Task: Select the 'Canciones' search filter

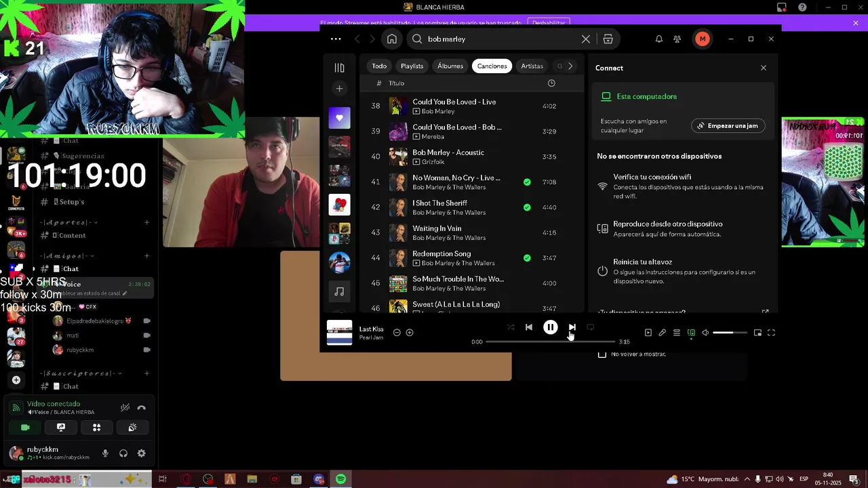Action: pos(492,66)
